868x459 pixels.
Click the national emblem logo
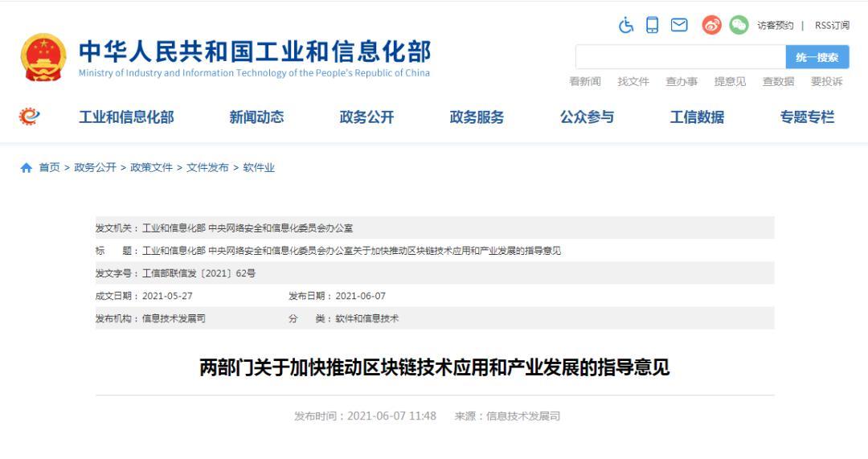coord(43,57)
